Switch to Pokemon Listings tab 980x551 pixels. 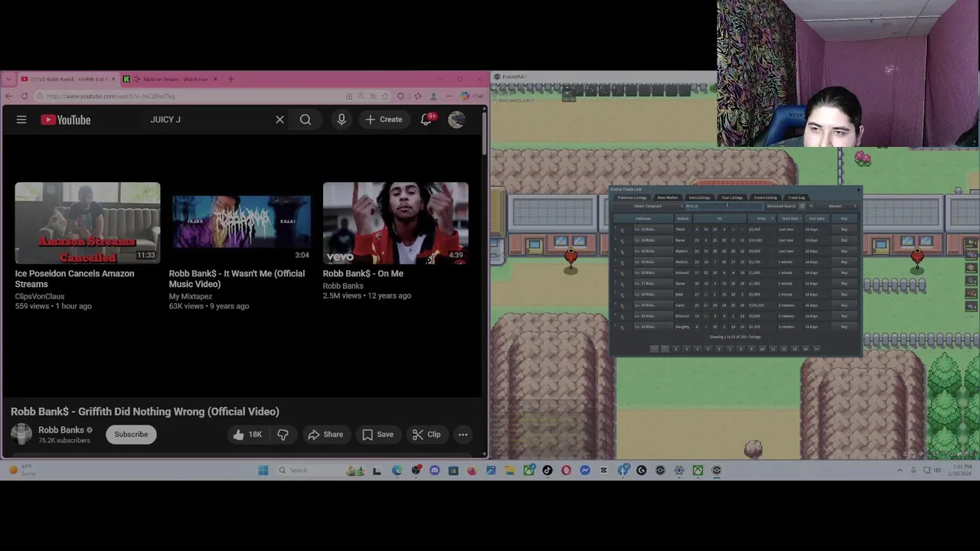(632, 197)
